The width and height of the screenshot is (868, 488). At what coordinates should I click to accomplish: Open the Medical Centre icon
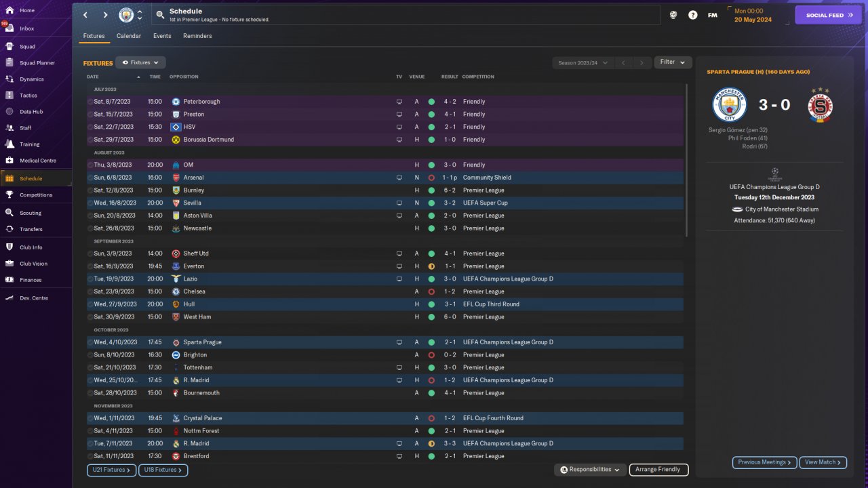tap(9, 161)
